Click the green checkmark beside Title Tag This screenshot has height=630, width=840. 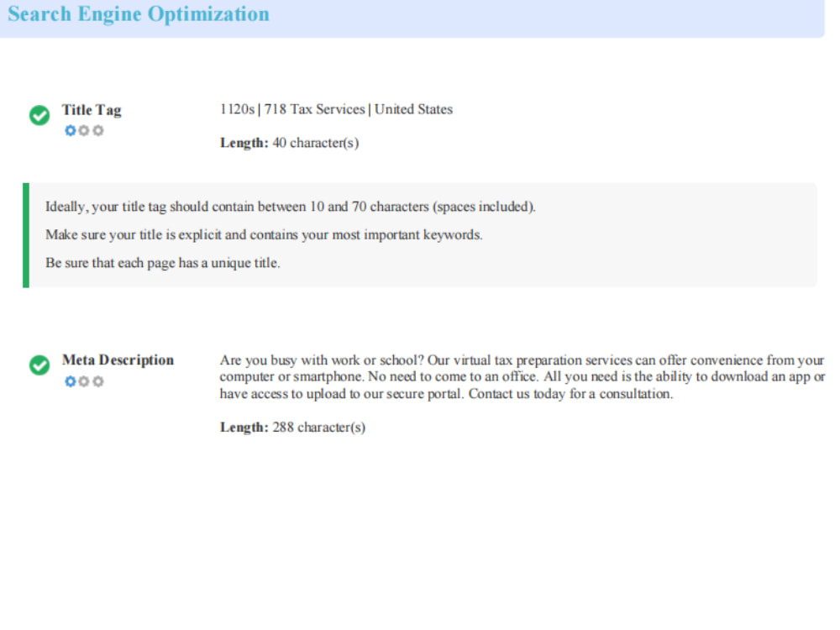point(39,115)
